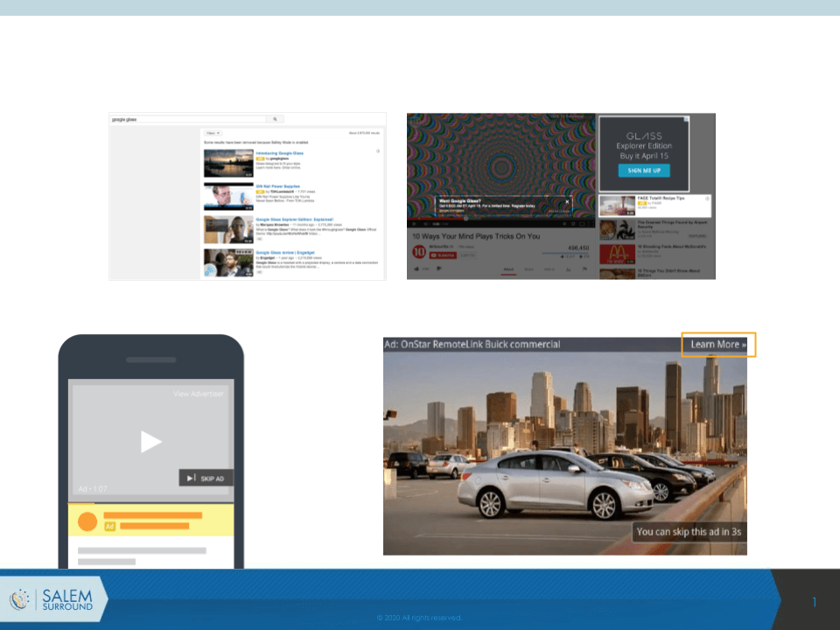Click the report flag icon under the video
This screenshot has width=840, height=630.
point(584,269)
